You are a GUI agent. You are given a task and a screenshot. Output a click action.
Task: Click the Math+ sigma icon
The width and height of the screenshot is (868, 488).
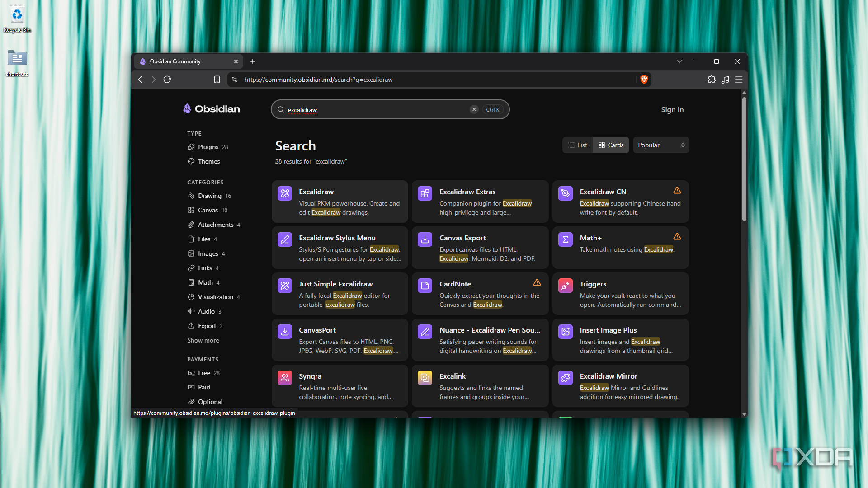[x=566, y=239]
